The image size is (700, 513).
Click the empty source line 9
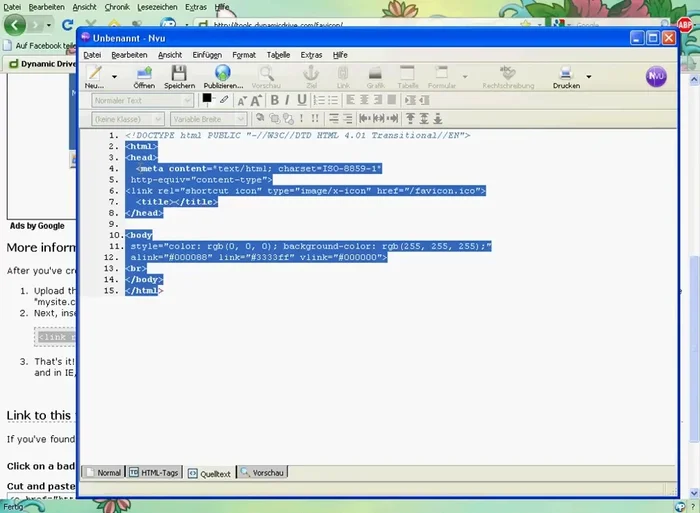tap(379, 224)
